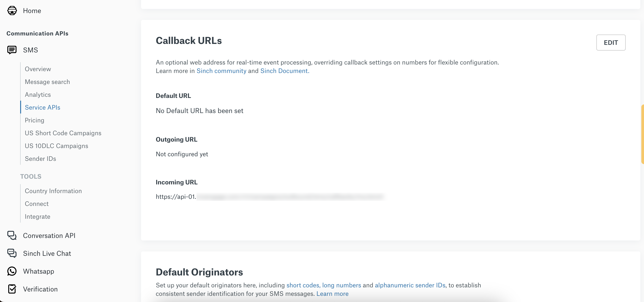Click the alphanumeric sender IDs link
The image size is (644, 302).
point(410,285)
